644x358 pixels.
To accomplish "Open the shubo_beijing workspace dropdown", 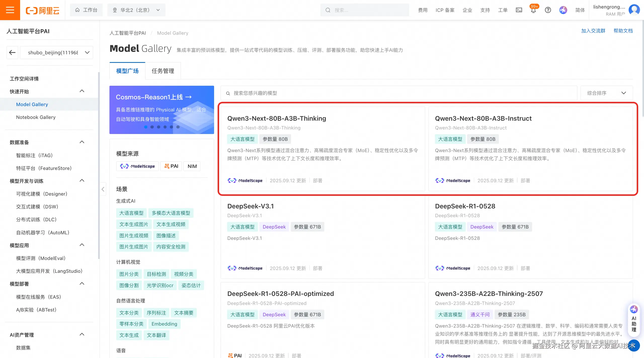I will [x=56, y=53].
